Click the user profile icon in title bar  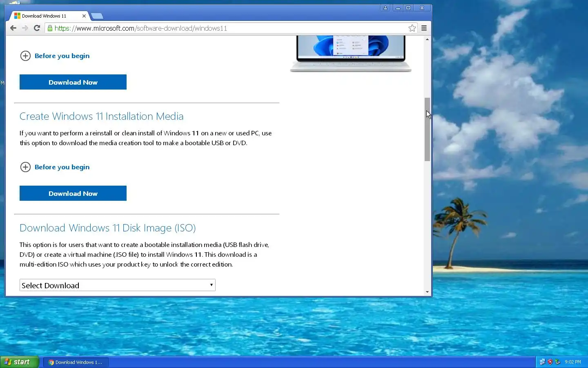click(385, 8)
